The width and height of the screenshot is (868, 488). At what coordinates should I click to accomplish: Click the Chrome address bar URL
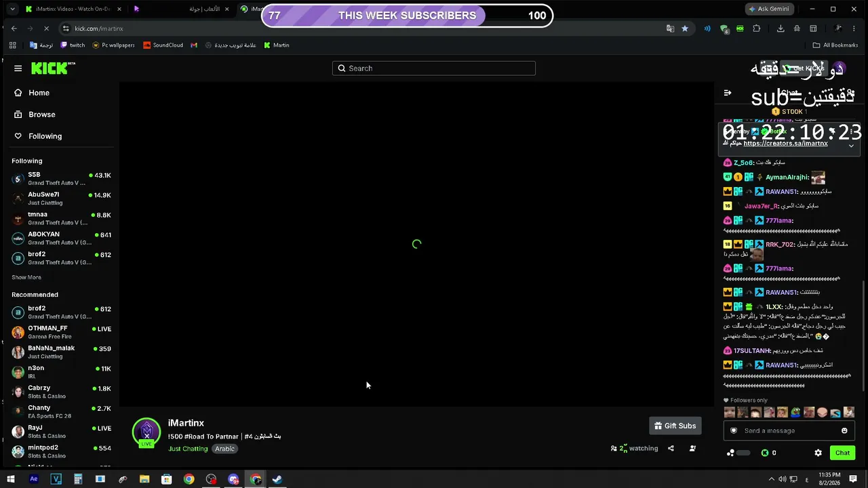tap(99, 28)
